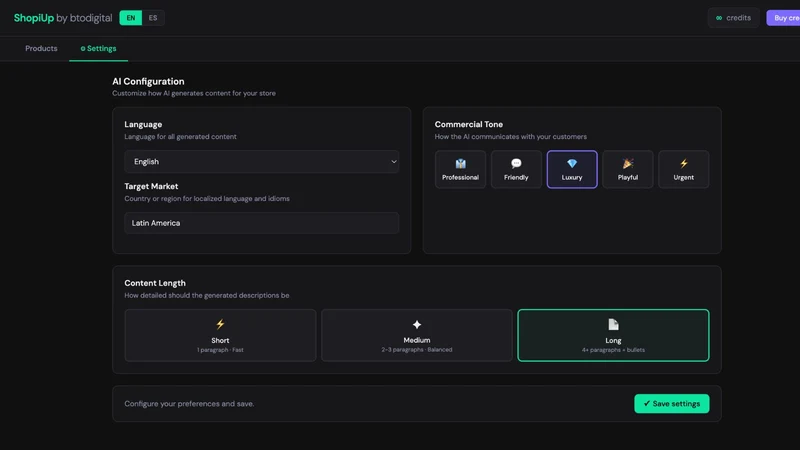Select the Friendly tone option
800x450 pixels.
(x=516, y=169)
